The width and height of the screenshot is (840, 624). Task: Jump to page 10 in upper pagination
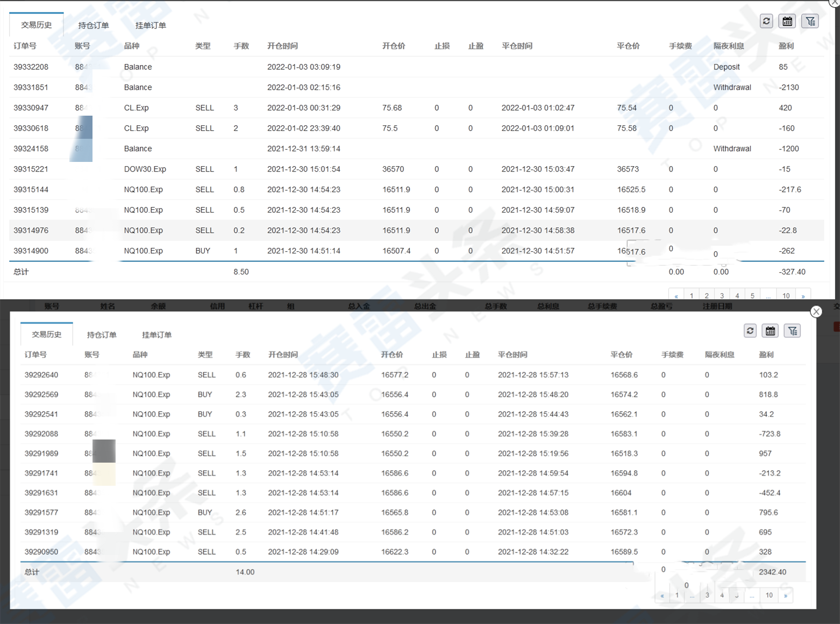[x=786, y=296]
